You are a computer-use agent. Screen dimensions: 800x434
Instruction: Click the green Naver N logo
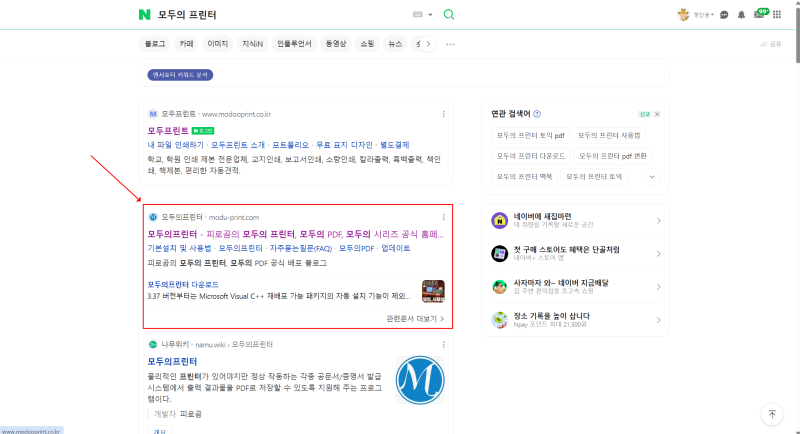(144, 15)
